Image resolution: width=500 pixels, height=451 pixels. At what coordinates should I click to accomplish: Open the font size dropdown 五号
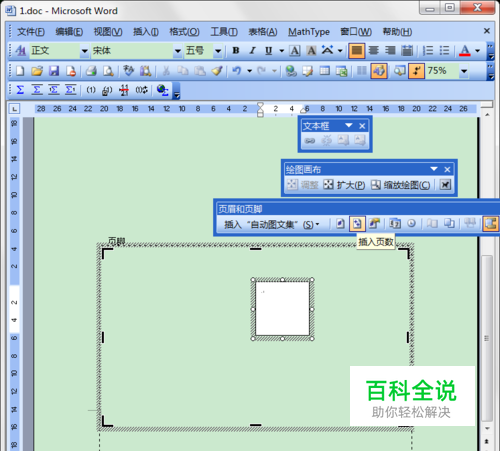(218, 51)
